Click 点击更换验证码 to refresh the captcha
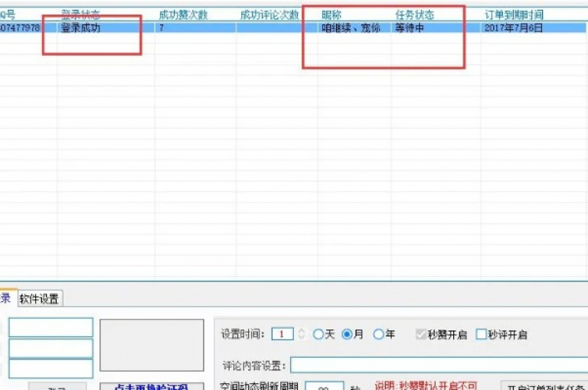Viewport: 588px width, 390px height. pos(152,387)
